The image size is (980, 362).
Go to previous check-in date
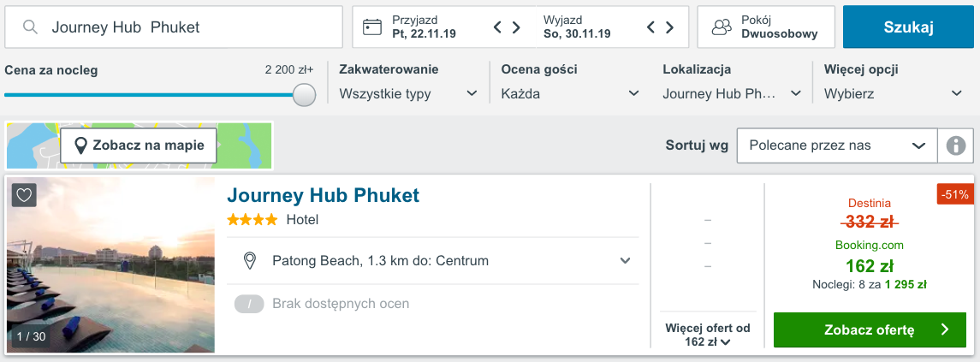point(498,27)
